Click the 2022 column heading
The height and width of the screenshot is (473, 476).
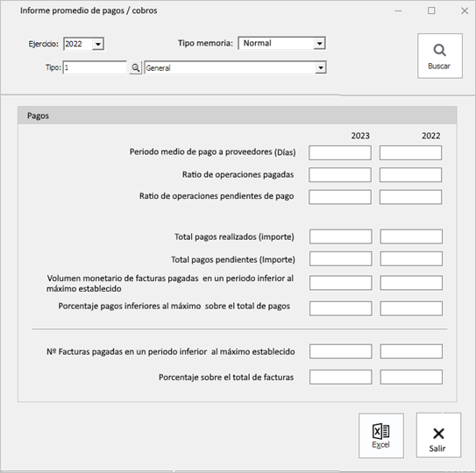(x=430, y=136)
